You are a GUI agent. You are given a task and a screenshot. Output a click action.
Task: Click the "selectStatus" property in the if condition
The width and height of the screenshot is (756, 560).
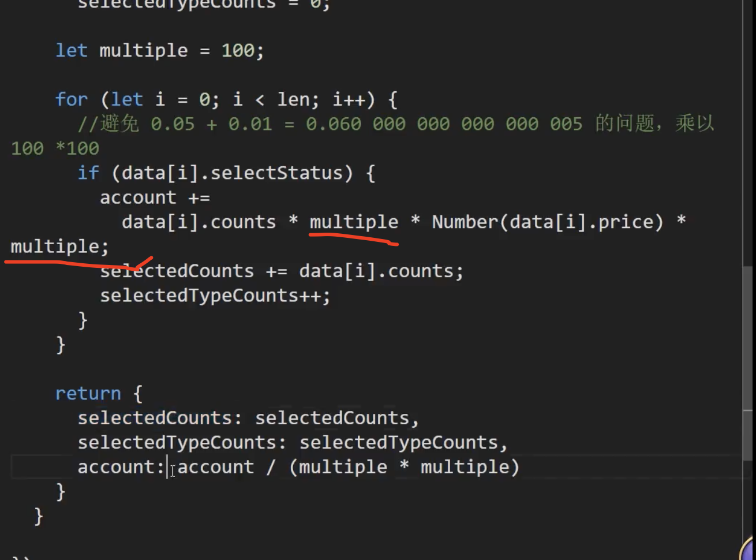coord(276,173)
